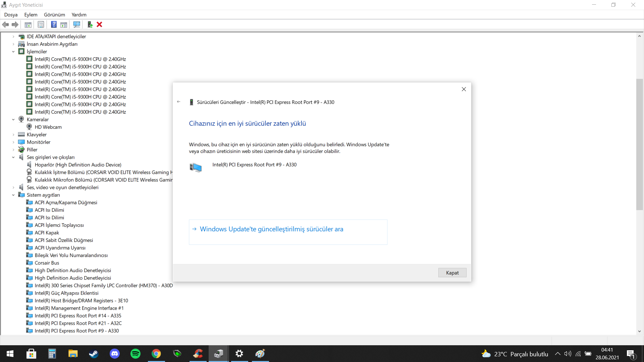
Task: Click the Update driver toolbar icon
Action: 90,24
